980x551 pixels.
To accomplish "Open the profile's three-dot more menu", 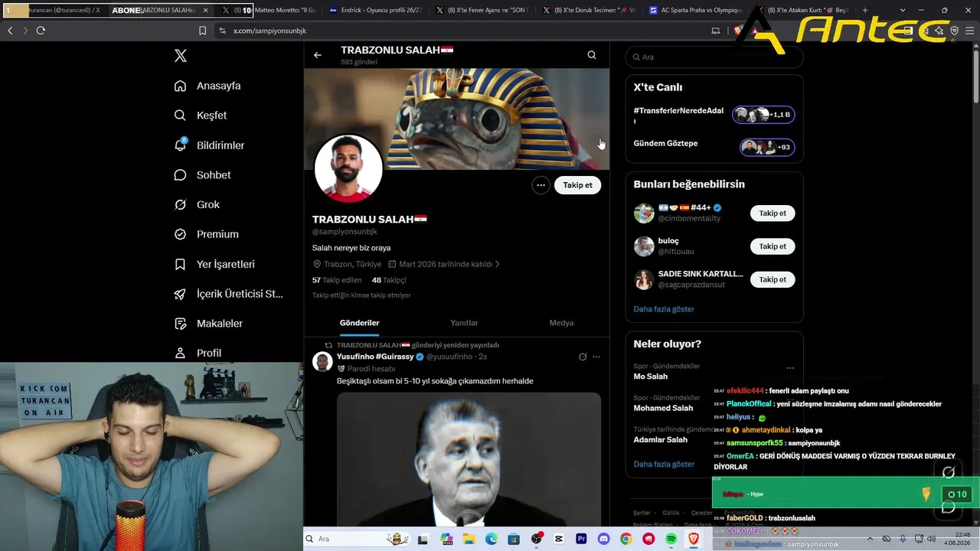I will (541, 185).
